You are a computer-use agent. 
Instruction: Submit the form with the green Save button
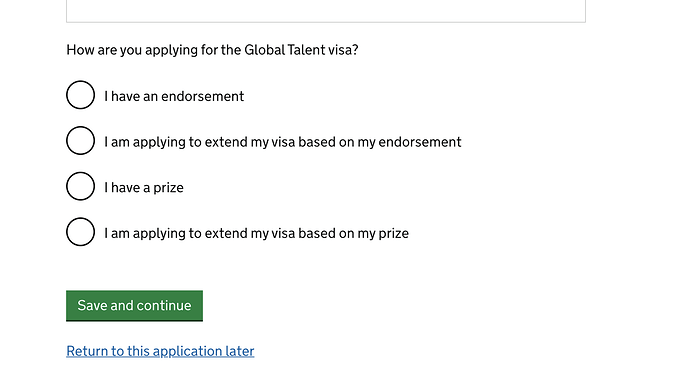(134, 306)
